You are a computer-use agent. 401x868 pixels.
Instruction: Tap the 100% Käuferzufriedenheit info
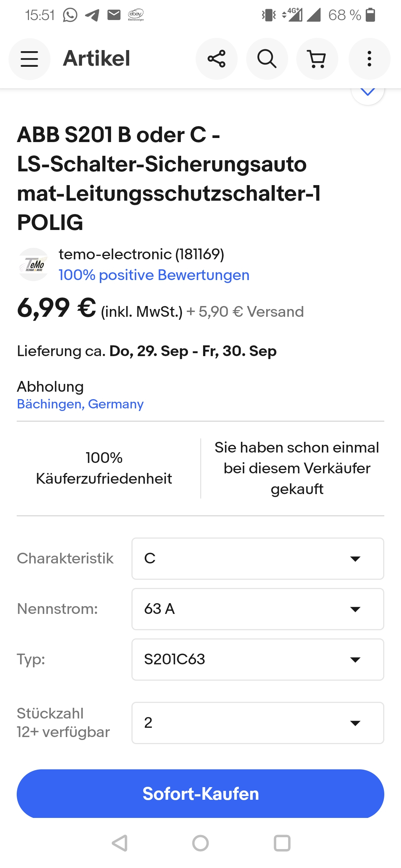[104, 468]
